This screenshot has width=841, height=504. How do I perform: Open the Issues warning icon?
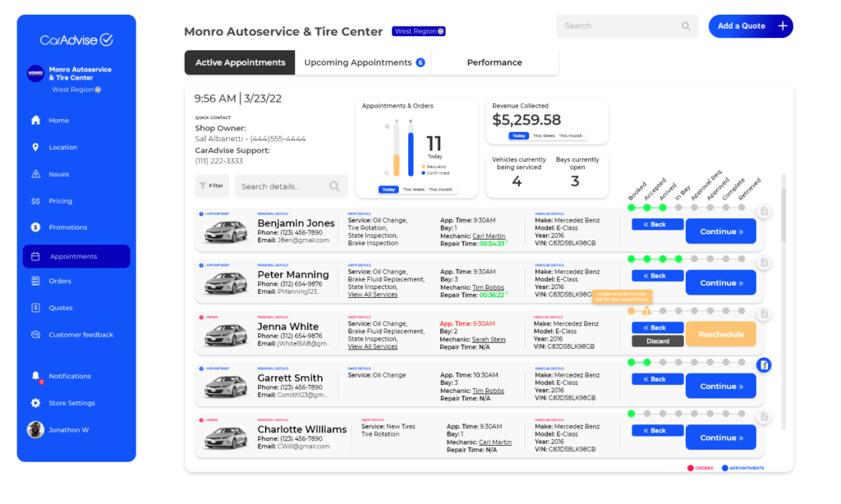tap(35, 174)
